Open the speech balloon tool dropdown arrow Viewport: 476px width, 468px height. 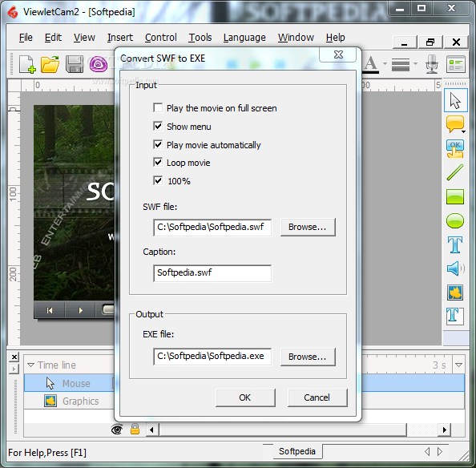click(x=463, y=131)
